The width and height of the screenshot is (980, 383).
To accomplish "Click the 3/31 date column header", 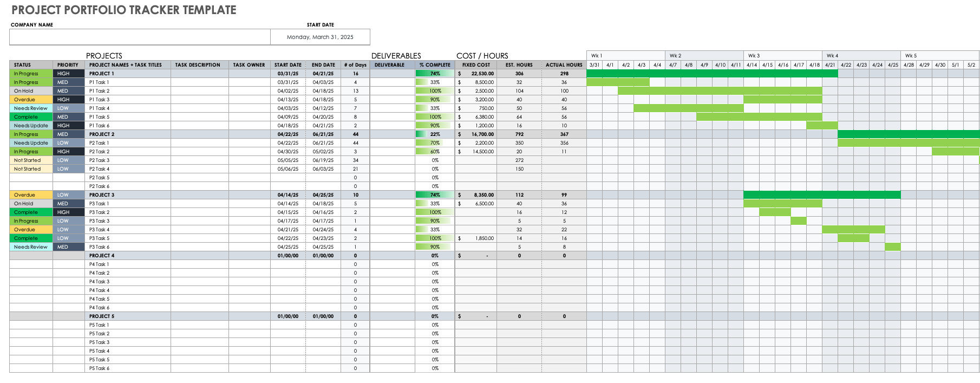I will coord(594,65).
